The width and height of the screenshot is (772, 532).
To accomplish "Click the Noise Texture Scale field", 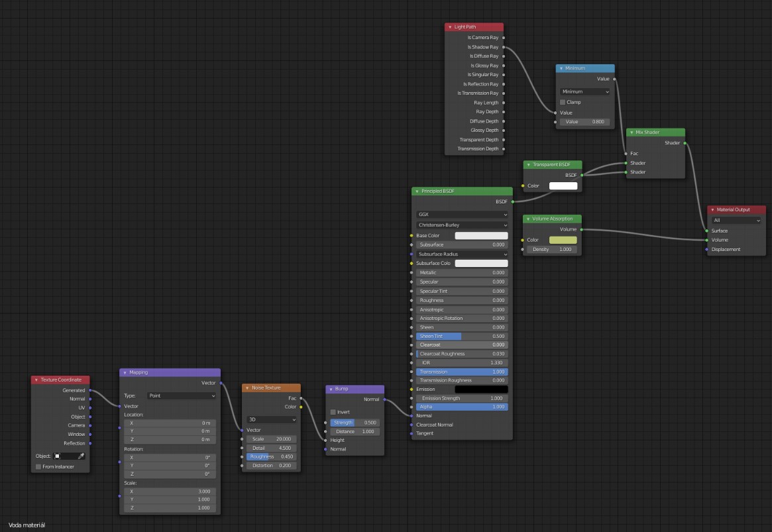I will [271, 439].
